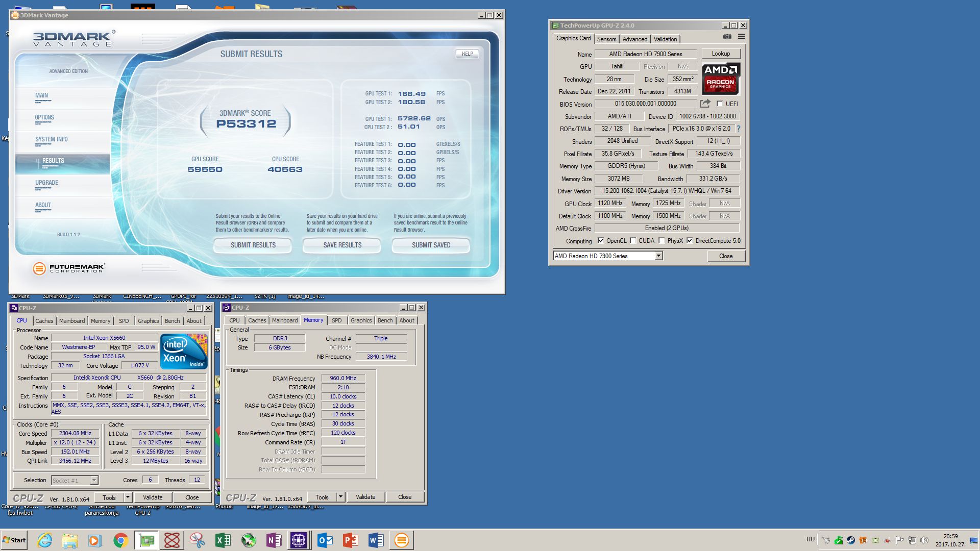Click the HELP button in 3DMark Vantage
The image size is (980, 551).
coord(467,54)
